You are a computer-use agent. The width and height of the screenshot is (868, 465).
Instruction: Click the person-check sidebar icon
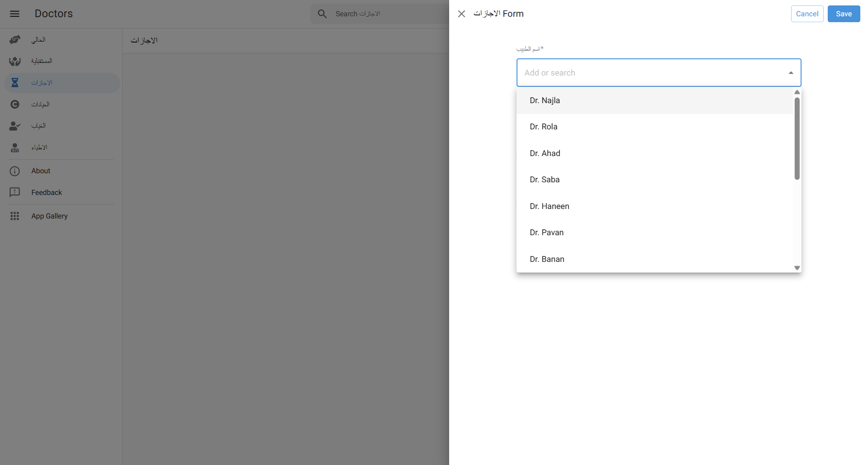click(x=15, y=126)
